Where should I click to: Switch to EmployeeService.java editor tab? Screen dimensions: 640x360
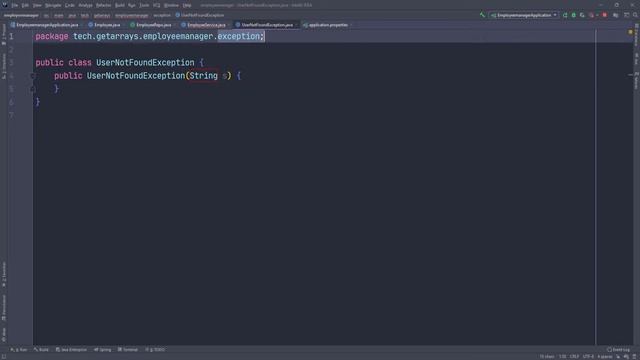(x=204, y=25)
